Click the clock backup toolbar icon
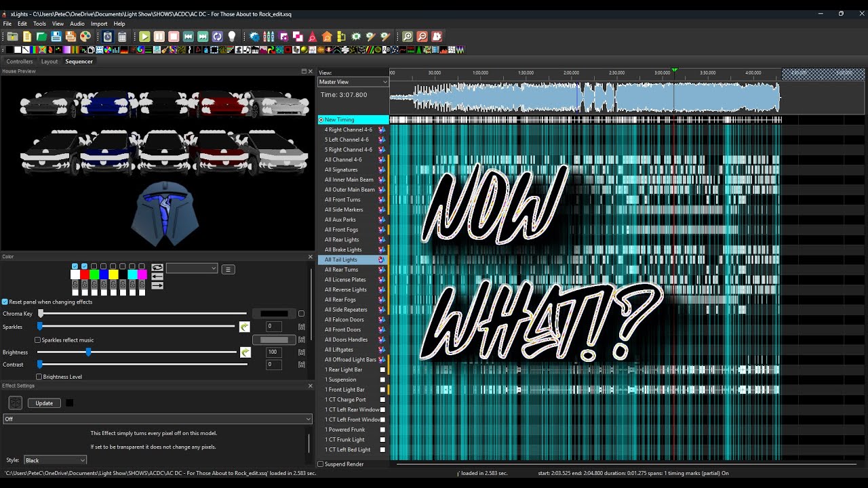Viewport: 868px width, 488px height. click(107, 37)
